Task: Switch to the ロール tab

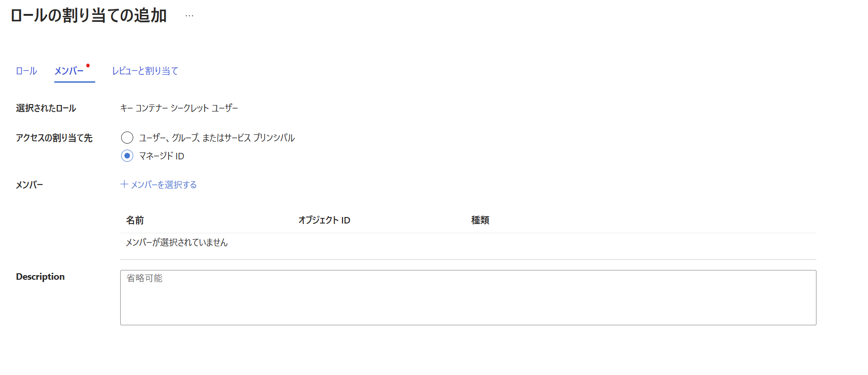Action: click(x=26, y=71)
